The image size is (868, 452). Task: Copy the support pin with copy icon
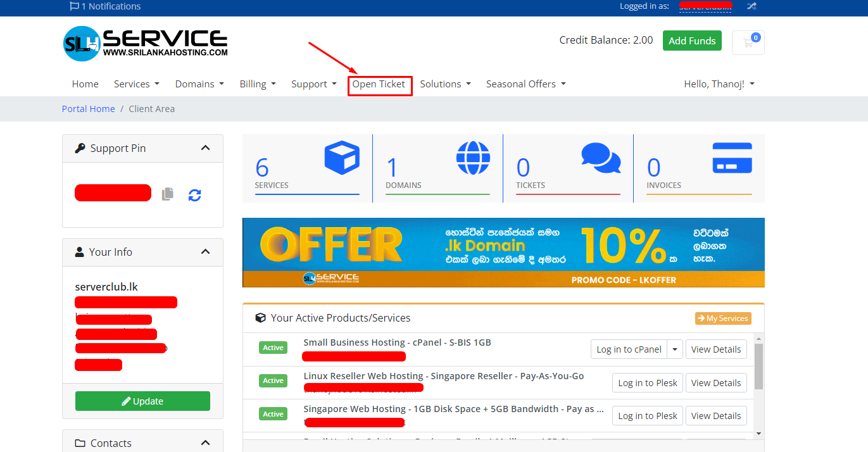coord(167,194)
